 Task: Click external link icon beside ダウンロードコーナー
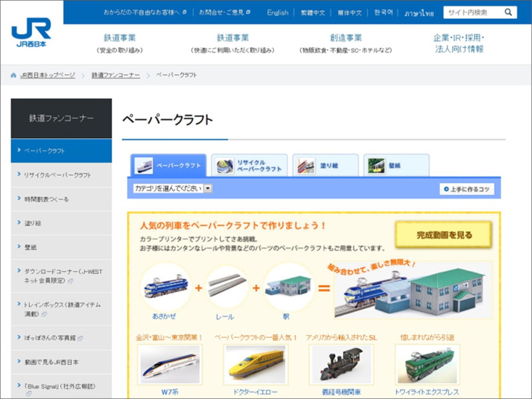point(70,281)
